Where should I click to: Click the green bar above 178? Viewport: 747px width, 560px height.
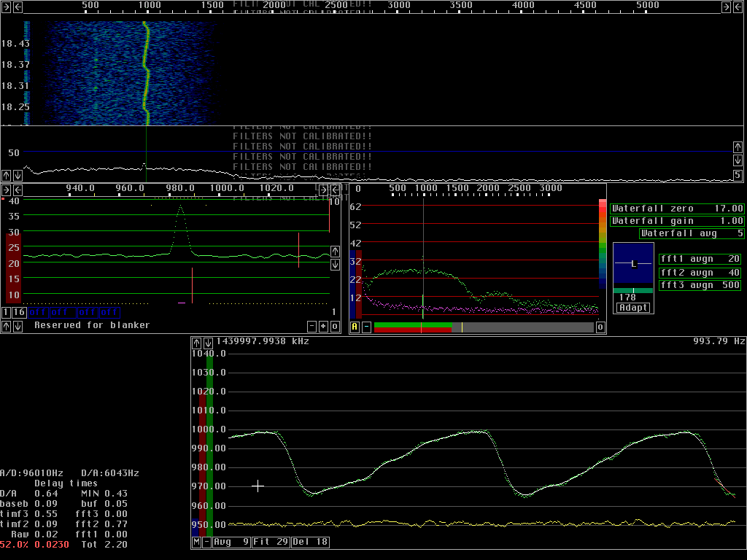pyautogui.click(x=633, y=290)
